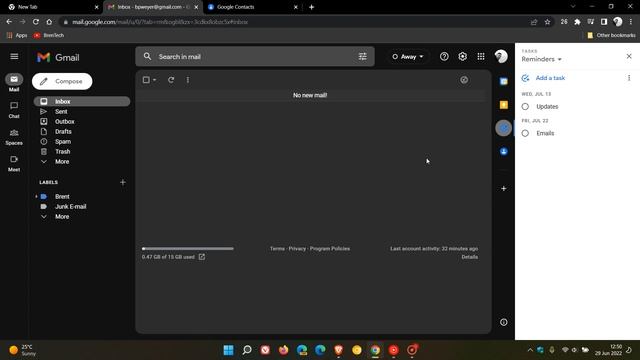The image size is (640, 360).
Task: Click the info icon at bottom of side panel
Action: (x=504, y=322)
